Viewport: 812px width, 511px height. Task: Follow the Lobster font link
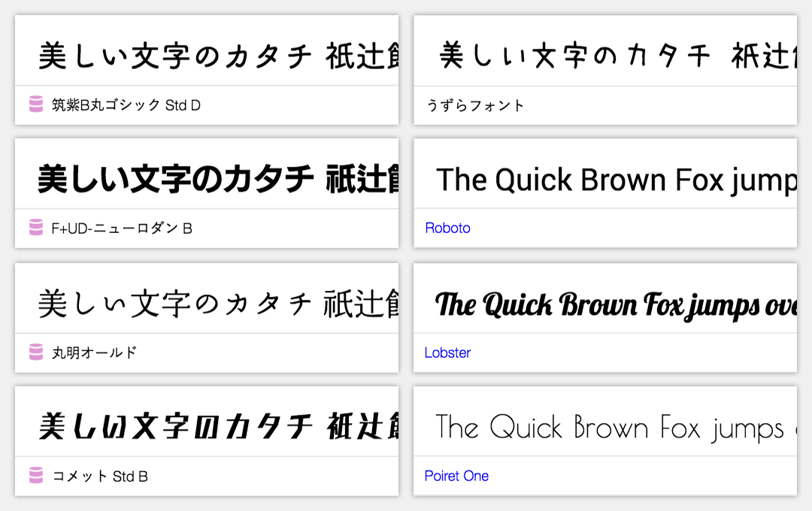pyautogui.click(x=447, y=352)
